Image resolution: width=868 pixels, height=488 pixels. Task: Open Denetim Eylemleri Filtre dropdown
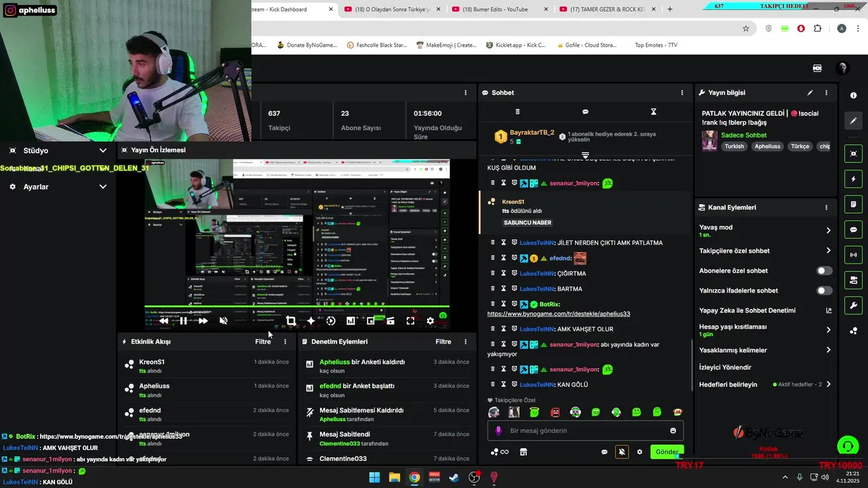point(443,342)
